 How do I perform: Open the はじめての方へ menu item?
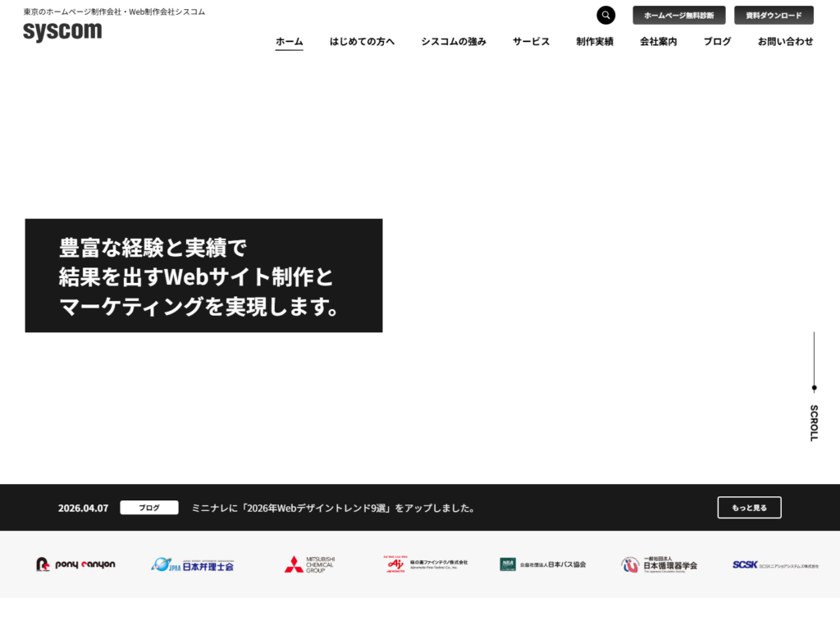click(x=362, y=42)
